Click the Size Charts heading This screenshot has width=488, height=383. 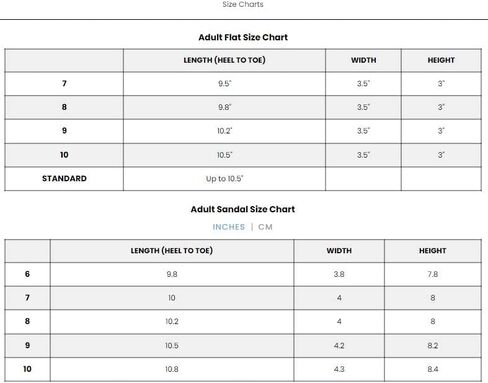tap(243, 4)
